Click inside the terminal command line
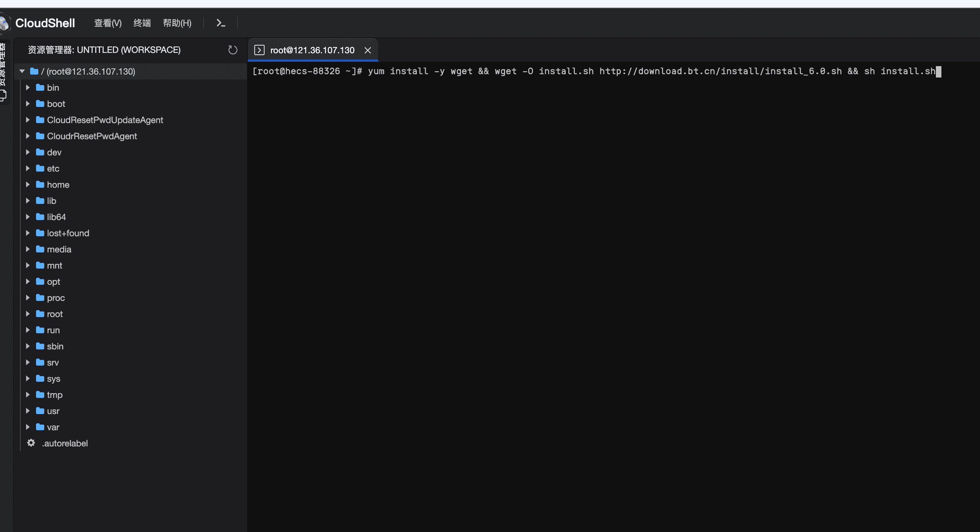 tap(594, 72)
